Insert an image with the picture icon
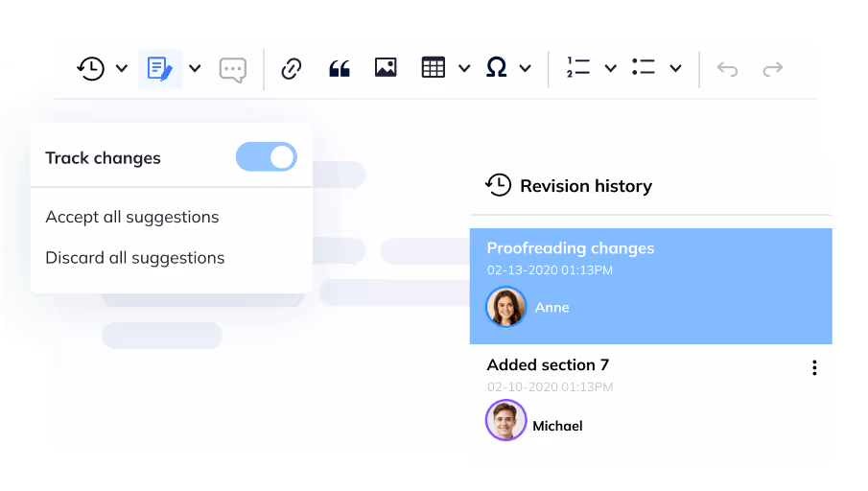 [x=386, y=68]
